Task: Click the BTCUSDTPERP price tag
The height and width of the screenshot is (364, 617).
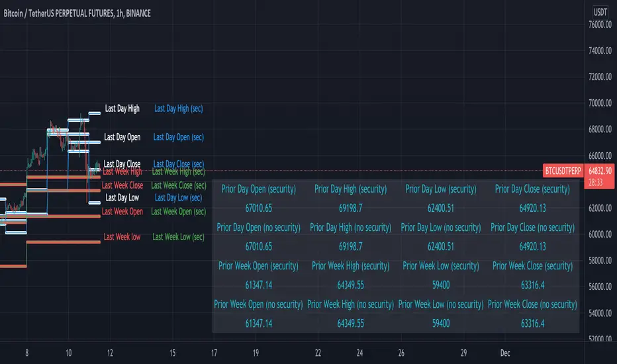Action: click(x=563, y=171)
